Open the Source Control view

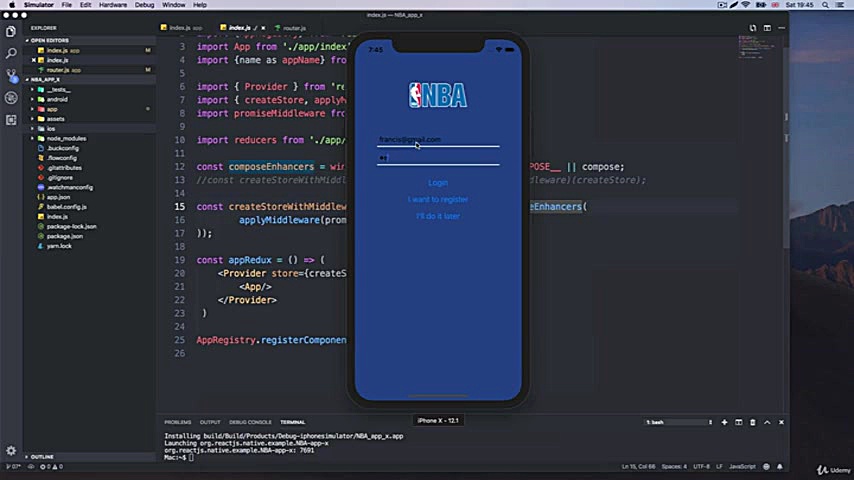(11, 75)
